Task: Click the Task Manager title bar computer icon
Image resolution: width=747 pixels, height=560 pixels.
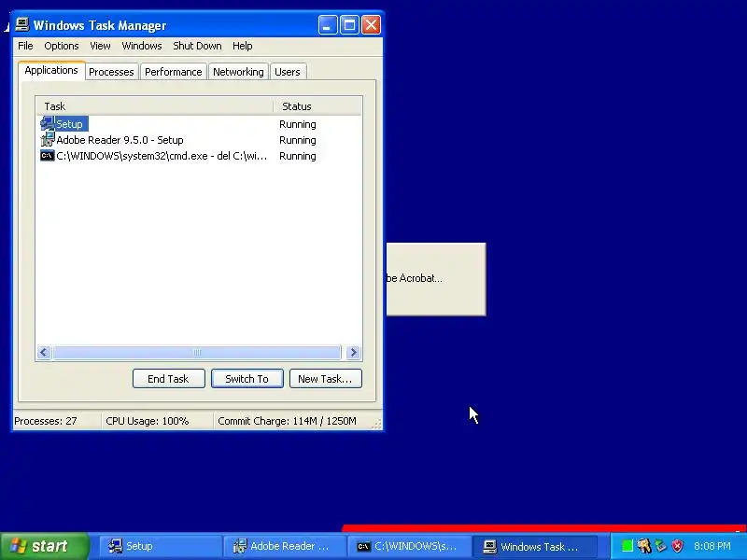Action: click(21, 25)
